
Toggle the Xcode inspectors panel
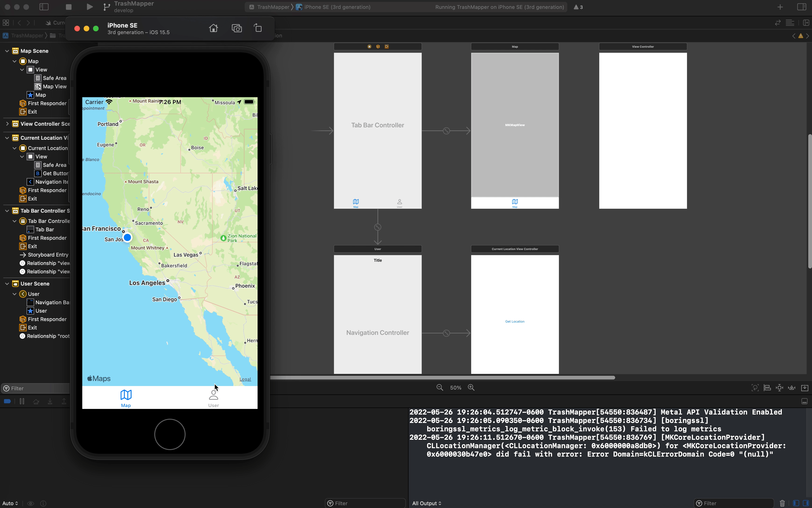coord(801,7)
